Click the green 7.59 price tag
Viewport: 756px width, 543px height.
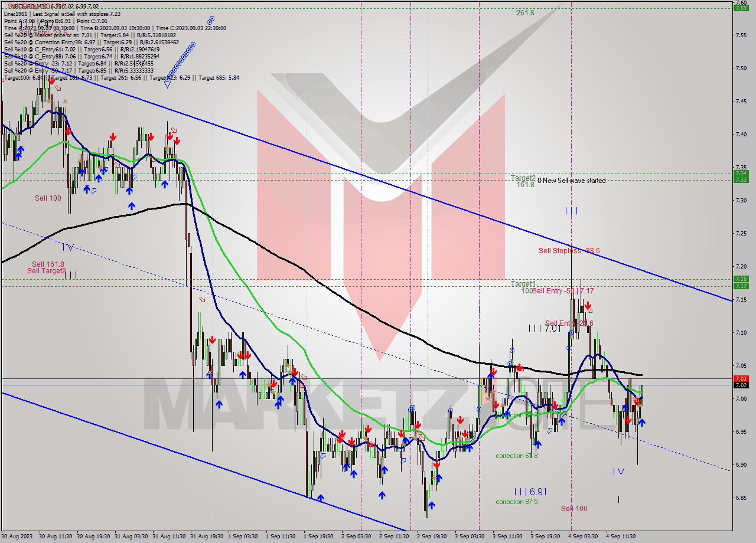click(741, 8)
